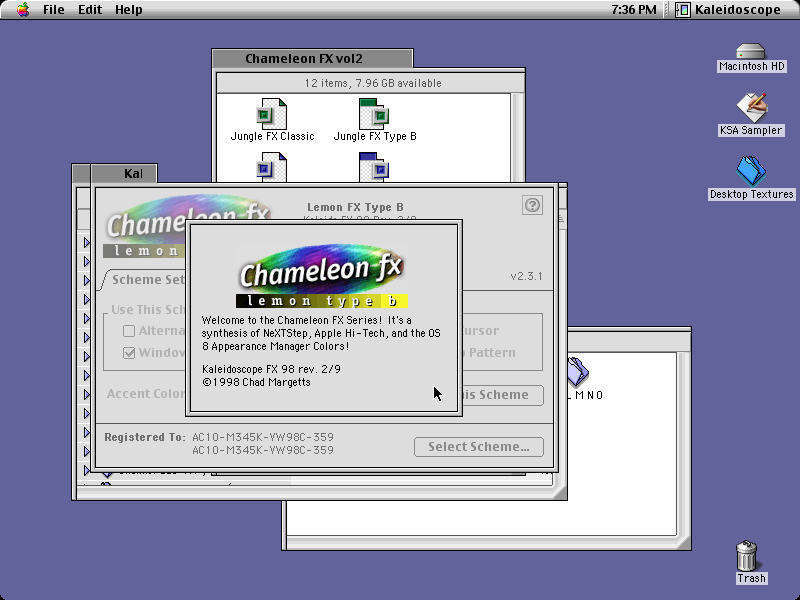Click the 7:36 PM menu bar clock
This screenshot has height=600, width=800.
(634, 10)
